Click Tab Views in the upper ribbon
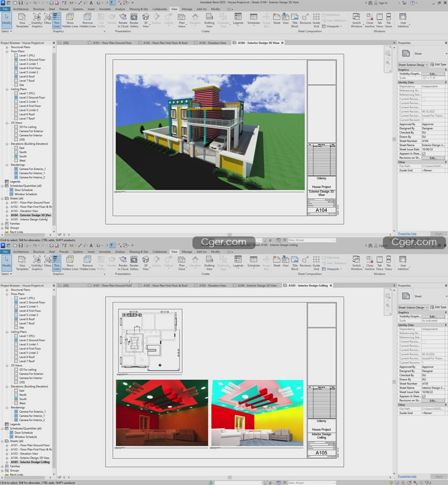448x485 pixels. [x=379, y=20]
